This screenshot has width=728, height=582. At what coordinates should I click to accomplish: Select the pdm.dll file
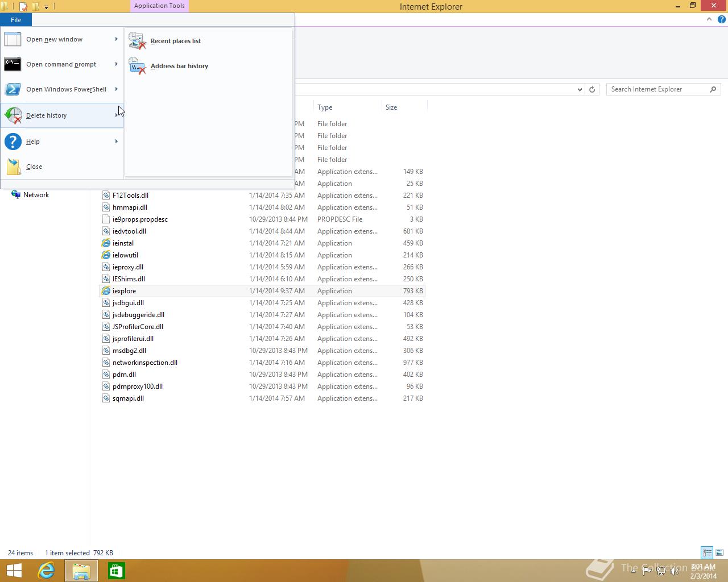(x=124, y=375)
